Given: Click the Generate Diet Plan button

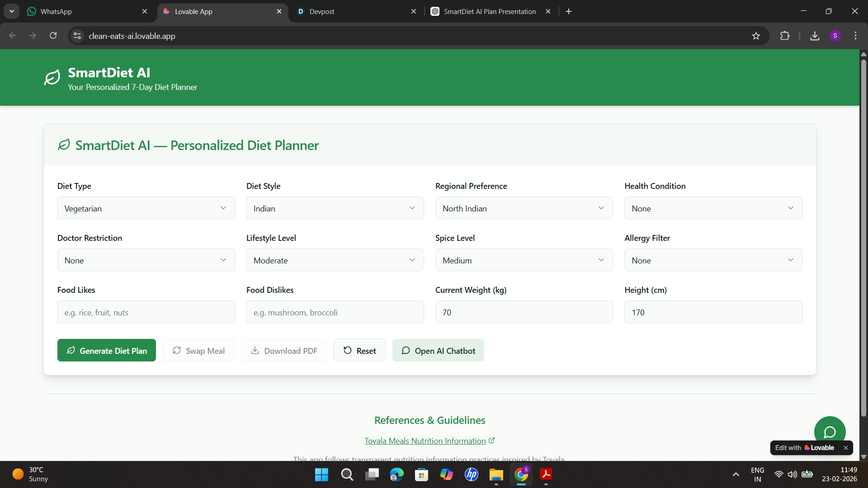Looking at the screenshot, I should pos(107,351).
